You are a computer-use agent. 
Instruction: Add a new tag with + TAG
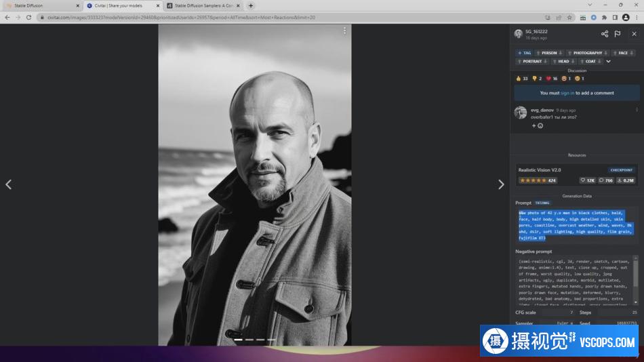pyautogui.click(x=524, y=53)
